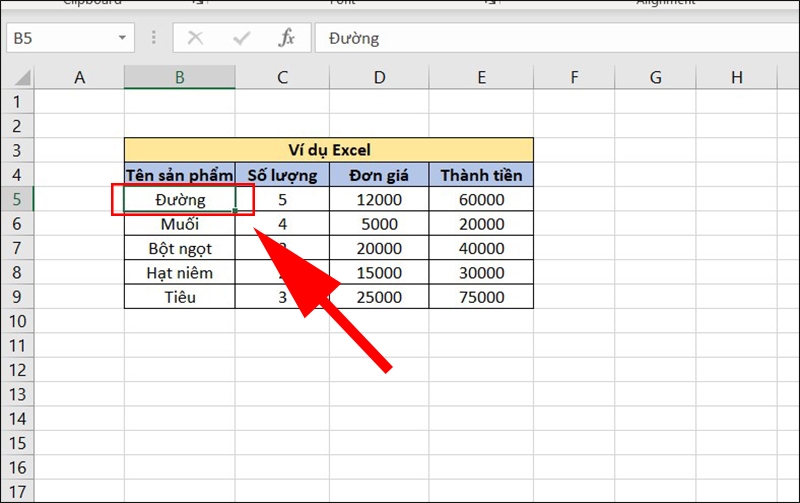The height and width of the screenshot is (503, 800).
Task: Select row 16 header
Action: pos(17,467)
